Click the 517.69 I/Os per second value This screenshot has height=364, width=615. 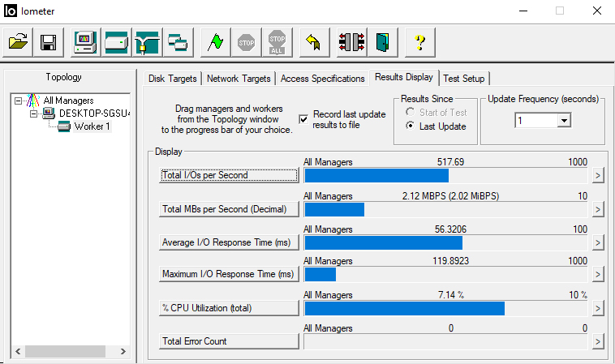click(450, 162)
